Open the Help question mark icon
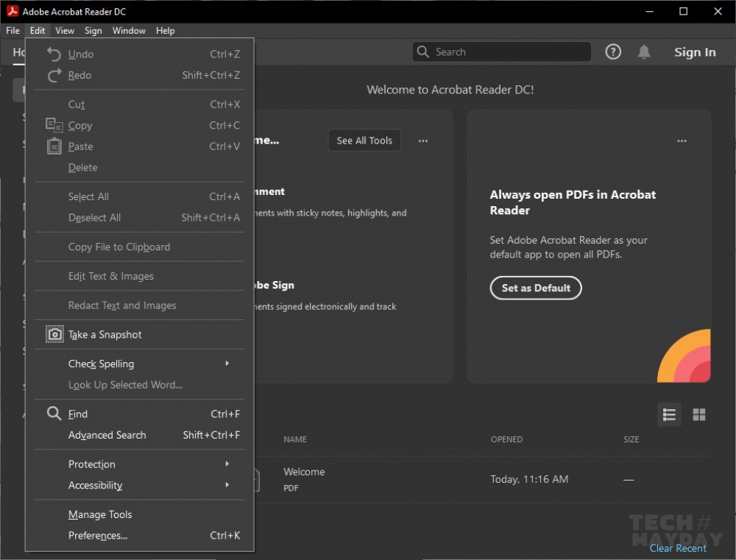Image resolution: width=736 pixels, height=560 pixels. click(613, 52)
